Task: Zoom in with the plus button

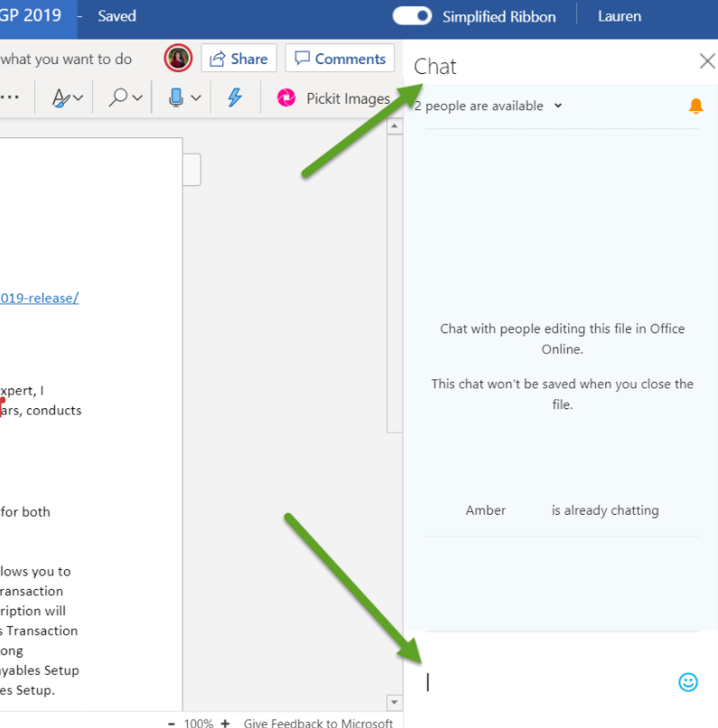Action: tap(225, 723)
